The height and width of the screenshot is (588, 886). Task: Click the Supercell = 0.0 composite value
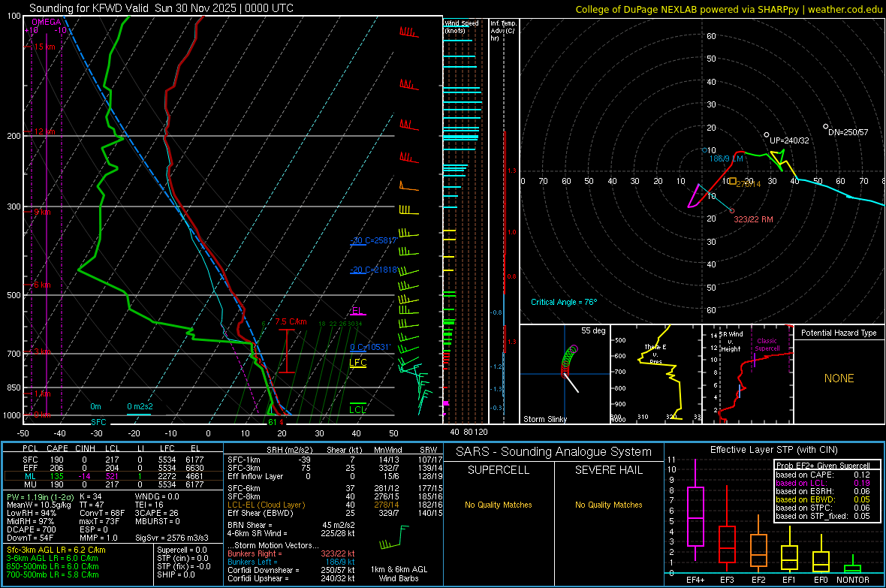(x=182, y=550)
